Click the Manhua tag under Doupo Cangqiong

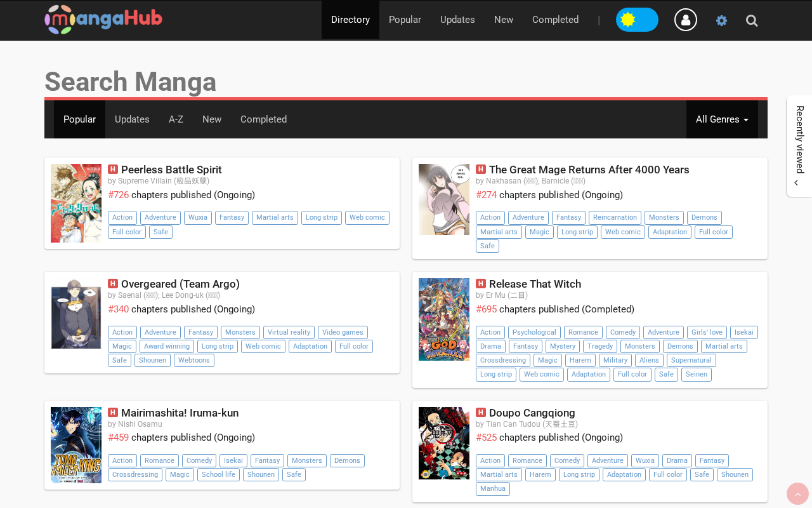click(x=493, y=488)
